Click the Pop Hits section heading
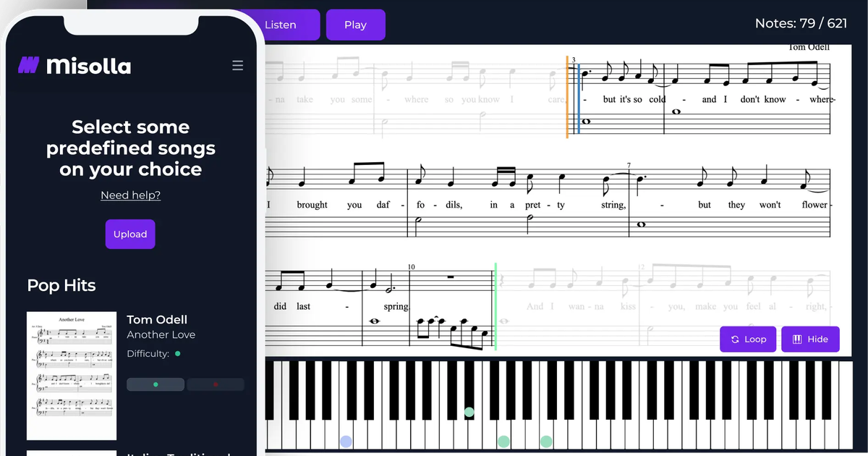 click(61, 285)
